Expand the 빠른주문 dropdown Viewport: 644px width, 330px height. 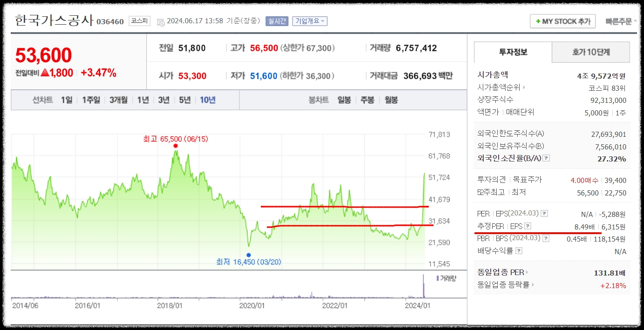tap(621, 21)
